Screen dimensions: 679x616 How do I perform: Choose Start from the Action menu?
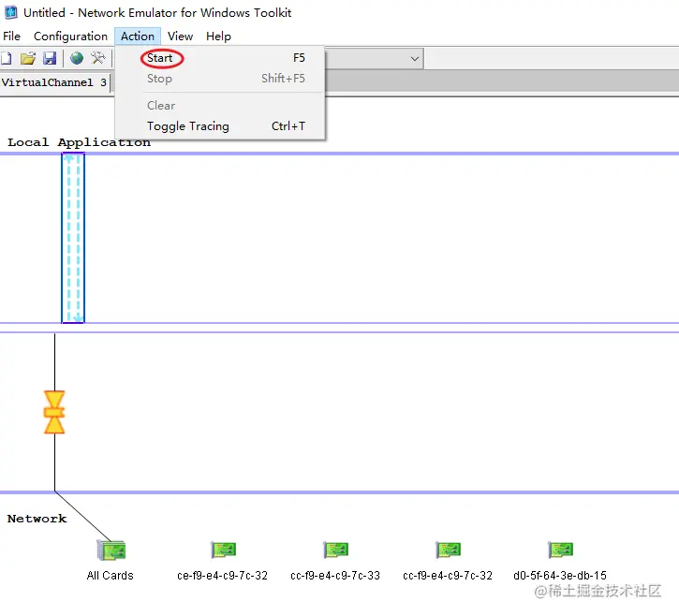pos(220,58)
